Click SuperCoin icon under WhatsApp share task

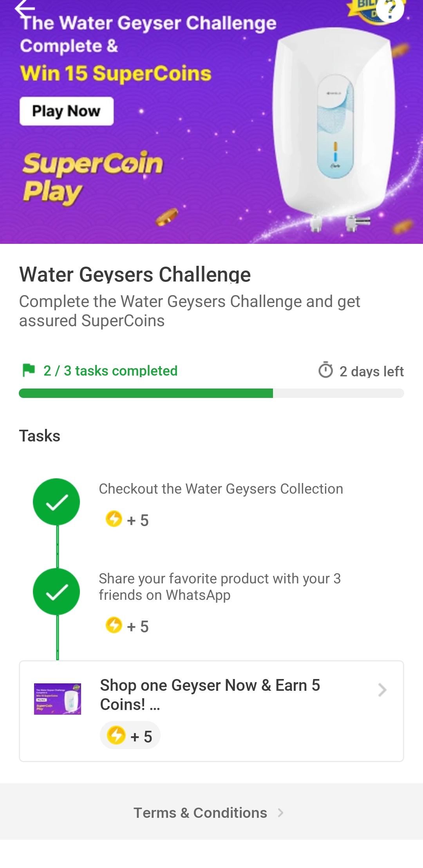point(114,625)
